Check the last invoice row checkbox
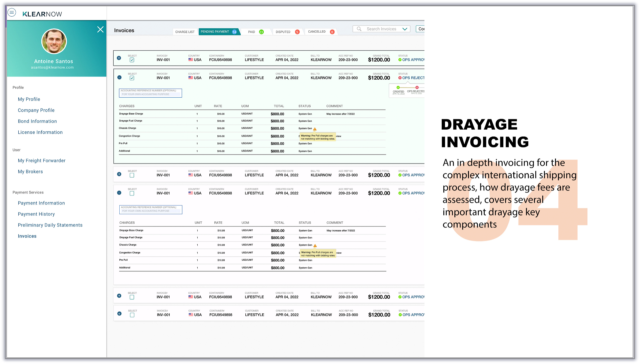The width and height of the screenshot is (640, 364). 132,315
